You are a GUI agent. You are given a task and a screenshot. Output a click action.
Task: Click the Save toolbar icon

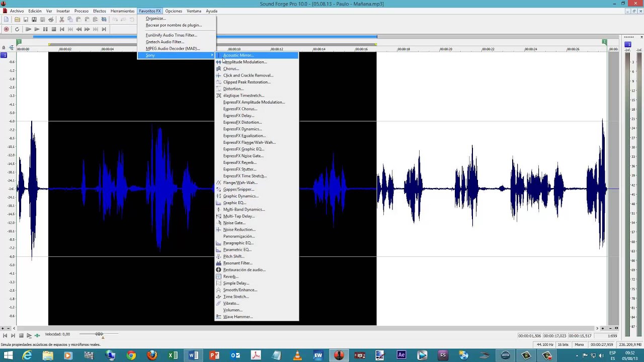[26, 20]
